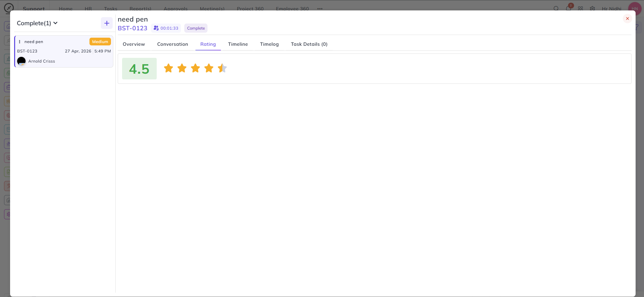Click the fourth rating star
Viewport: 644px width, 297px height.
coord(209,68)
